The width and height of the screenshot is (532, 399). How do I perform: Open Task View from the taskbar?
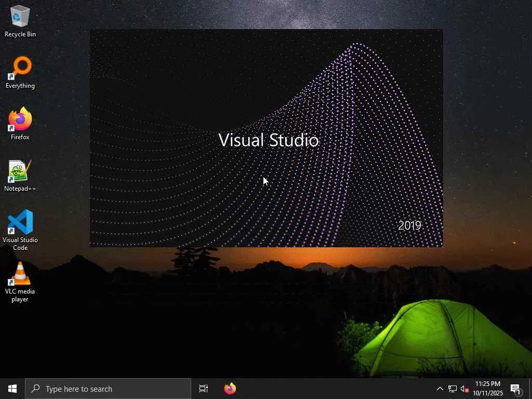204,389
